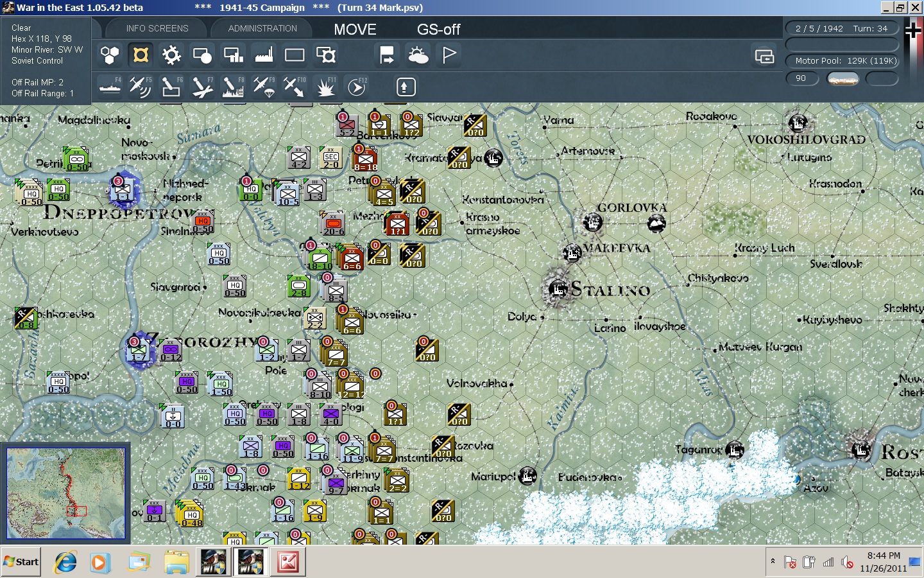The height and width of the screenshot is (578, 924).
Task: Open the INFO SCREENS tab
Action: coord(157,28)
